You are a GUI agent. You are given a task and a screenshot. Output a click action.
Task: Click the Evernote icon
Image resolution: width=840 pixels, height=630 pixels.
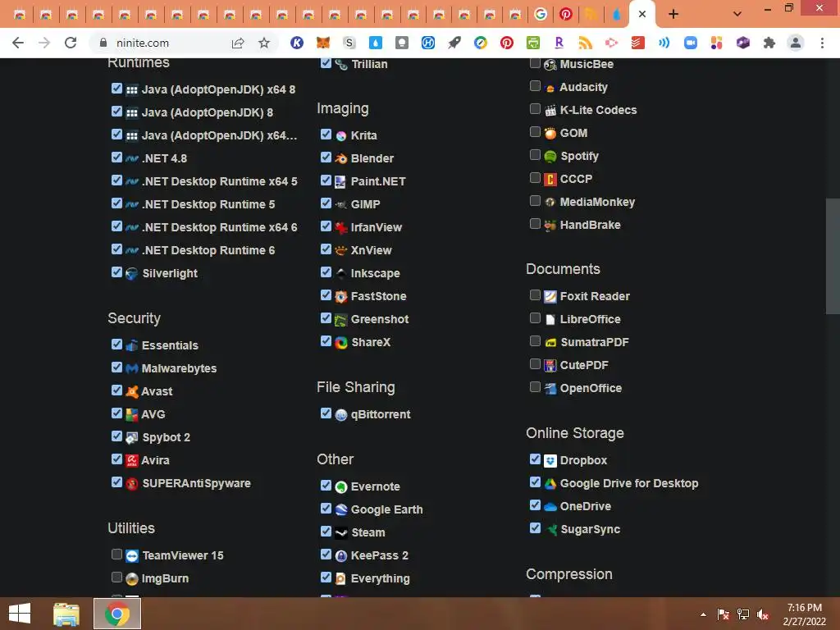(340, 487)
